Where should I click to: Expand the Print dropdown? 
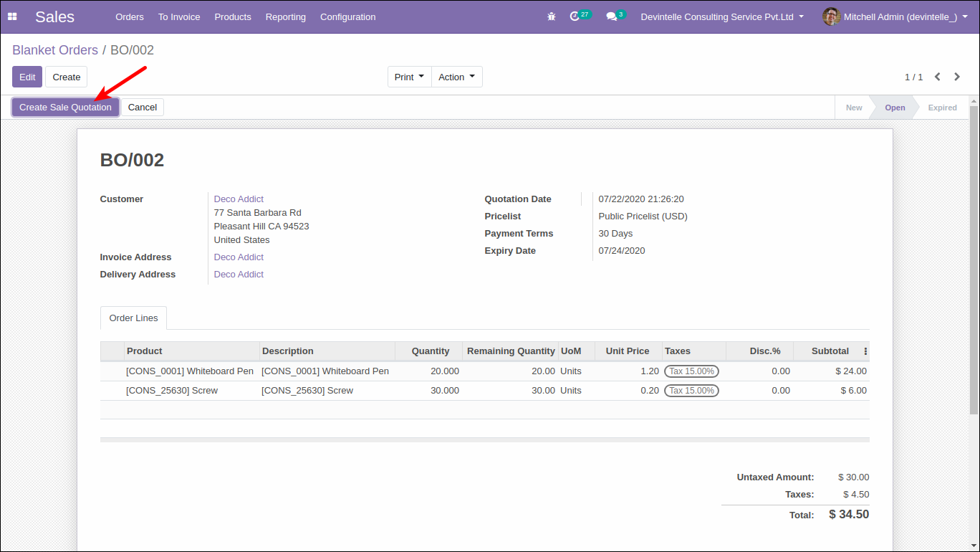(409, 77)
